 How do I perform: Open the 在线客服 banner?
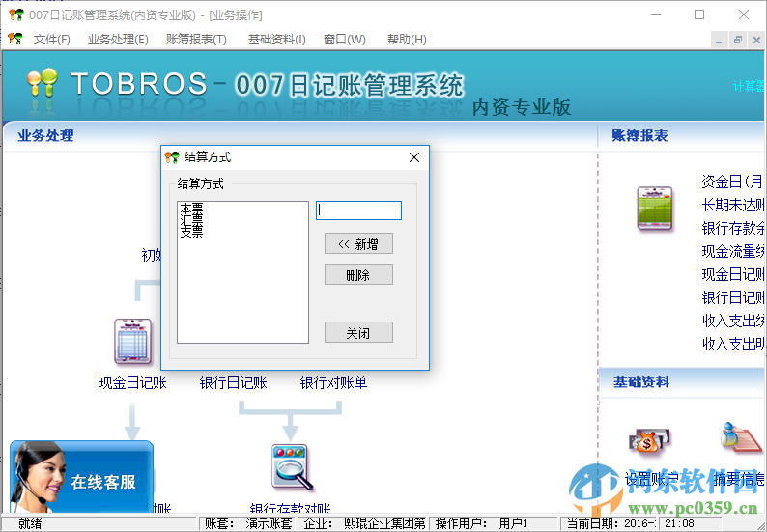pyautogui.click(x=82, y=477)
